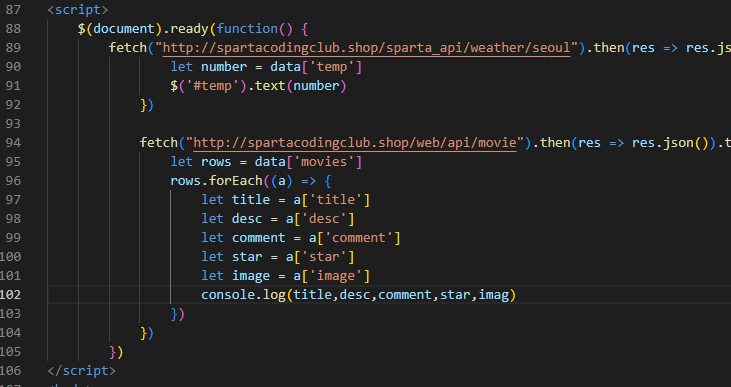Click closing bracket on line 105

coord(116,352)
